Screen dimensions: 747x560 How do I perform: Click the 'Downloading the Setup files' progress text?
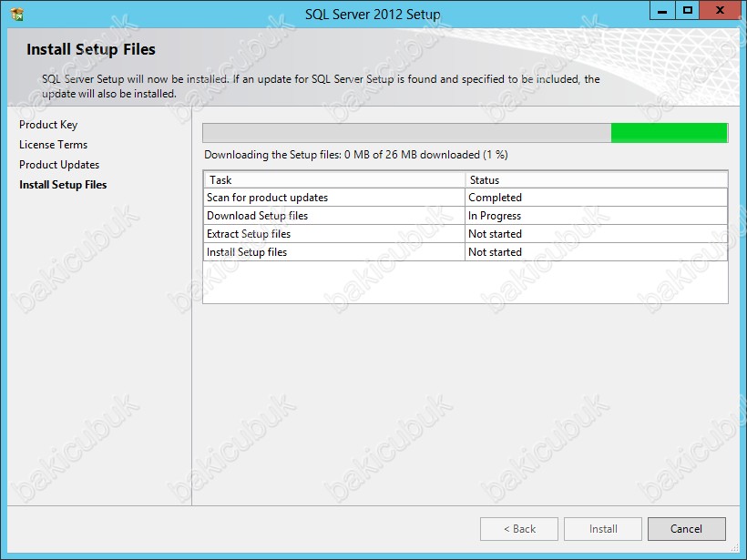pyautogui.click(x=356, y=155)
